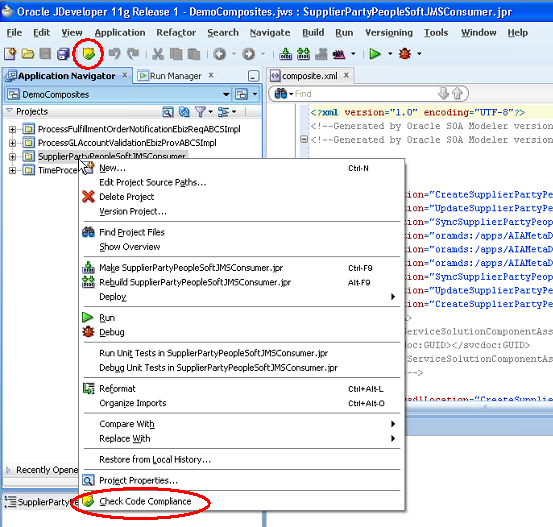Image resolution: width=553 pixels, height=527 pixels.
Task: Click the Forward navigation toolbar icon
Action: (x=248, y=54)
